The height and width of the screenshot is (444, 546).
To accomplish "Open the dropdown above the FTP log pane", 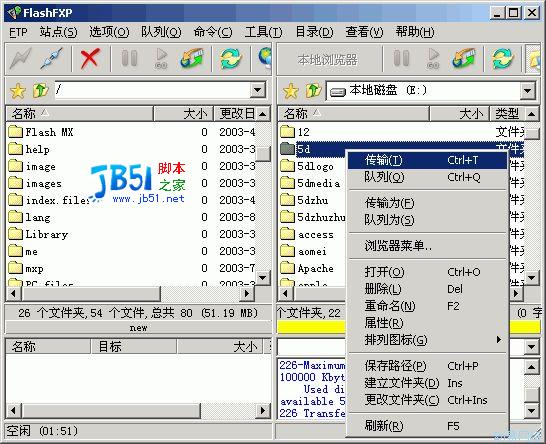I will click(x=531, y=346).
